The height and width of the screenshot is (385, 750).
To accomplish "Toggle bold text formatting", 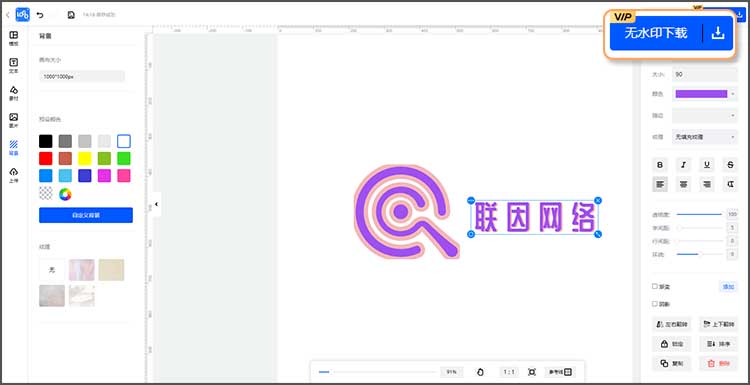I will pos(660,165).
